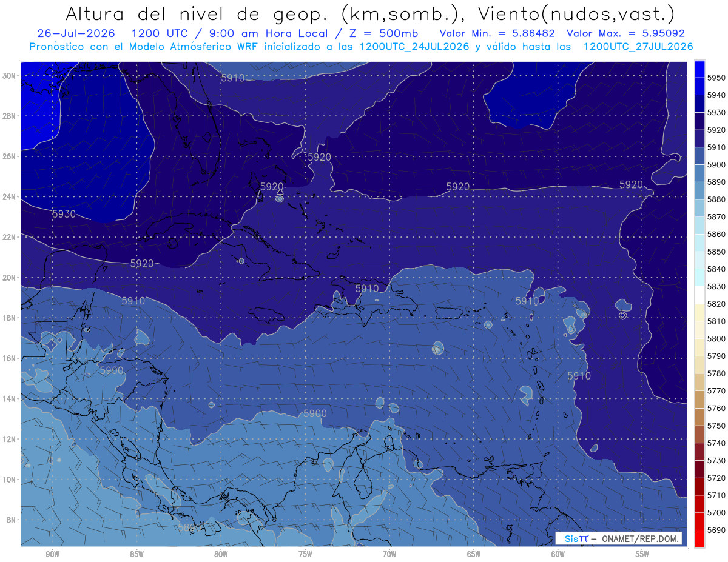
Task: Click the valid-until time '1200UTC_27JUL2026'
Action: [x=638, y=46]
